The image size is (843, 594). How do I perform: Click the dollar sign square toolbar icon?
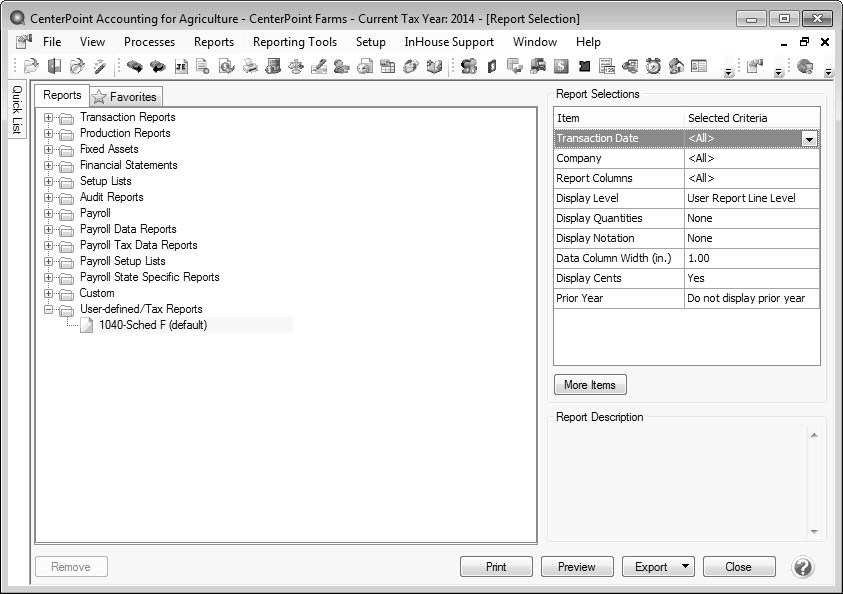(561, 66)
